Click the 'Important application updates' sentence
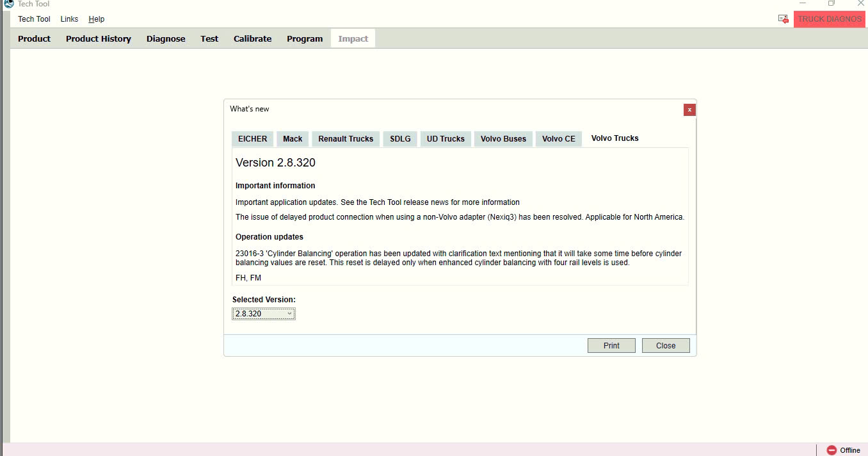The height and width of the screenshot is (456, 868). [378, 202]
